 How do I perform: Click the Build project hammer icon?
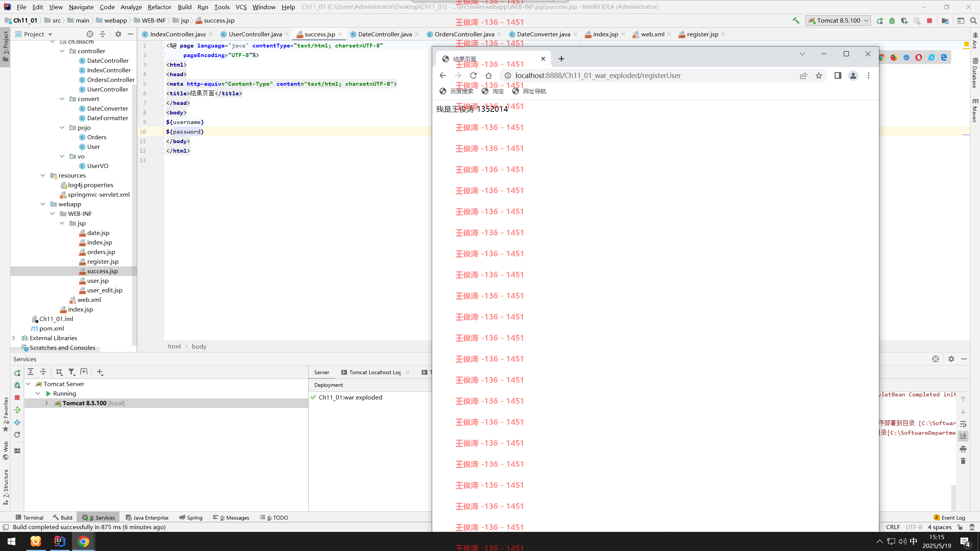point(796,21)
